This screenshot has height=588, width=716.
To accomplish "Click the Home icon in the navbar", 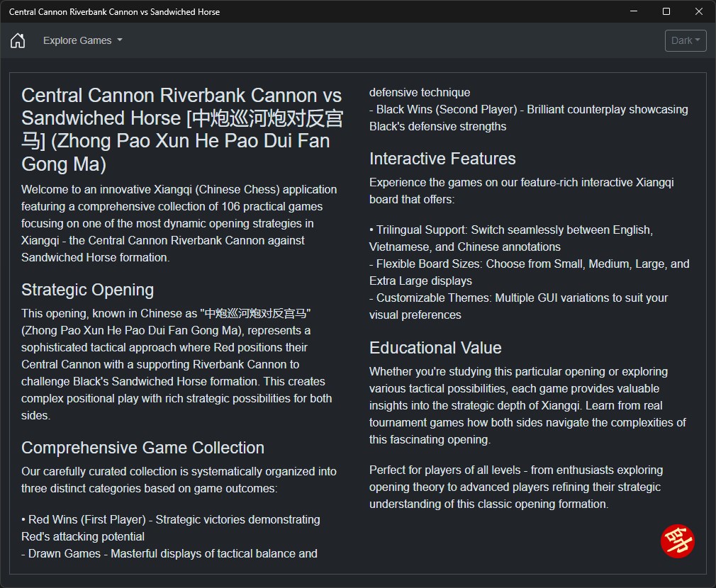I will pos(18,40).
